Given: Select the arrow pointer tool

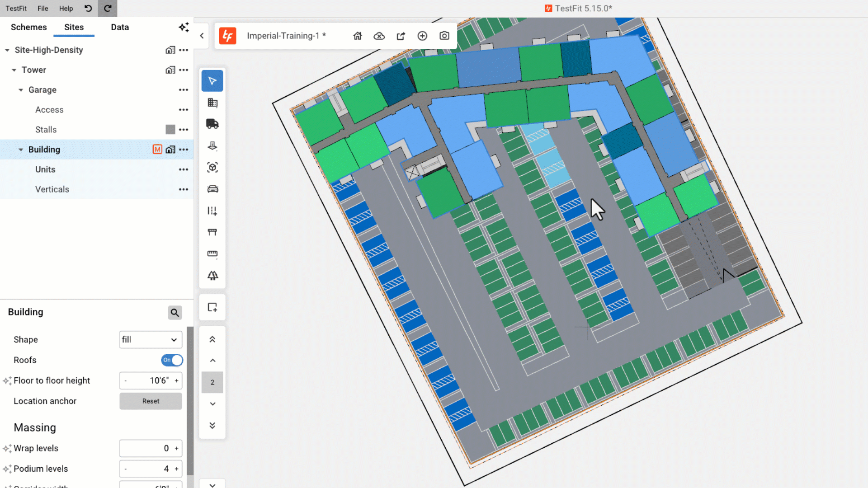Looking at the screenshot, I should point(212,81).
